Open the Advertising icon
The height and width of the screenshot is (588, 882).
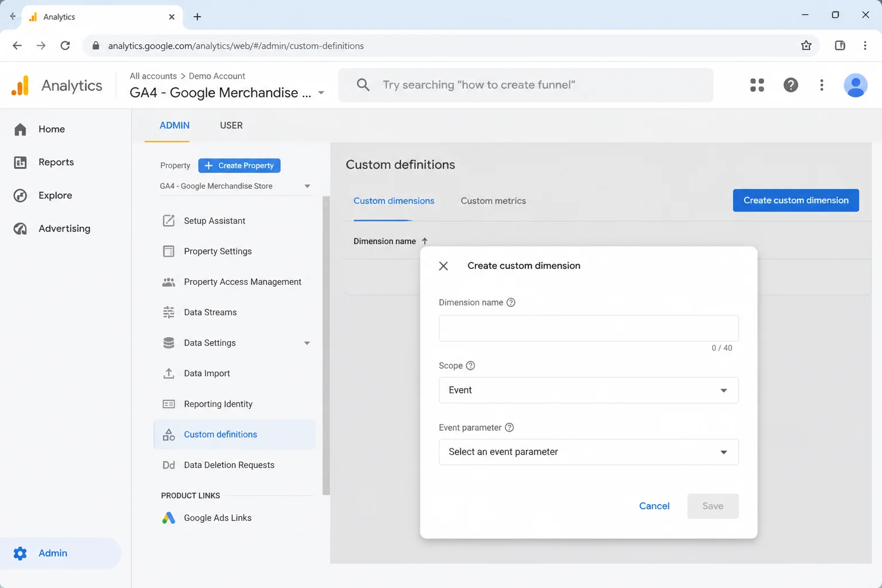point(20,229)
